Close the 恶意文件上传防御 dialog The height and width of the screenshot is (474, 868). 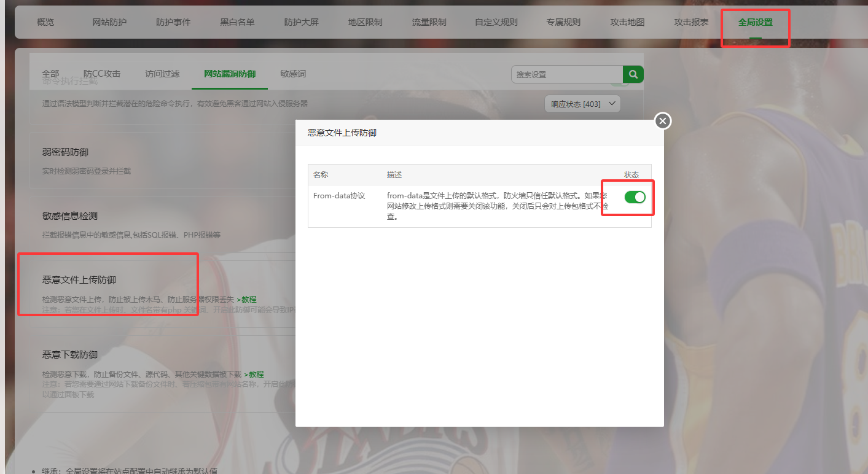tap(662, 121)
